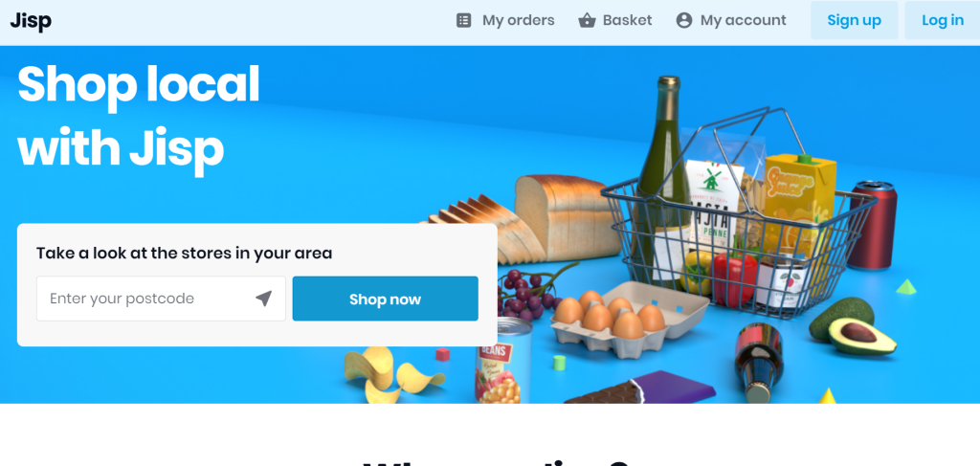Click the Shop local with Jisp heading
This screenshot has height=466, width=980.
click(x=138, y=116)
